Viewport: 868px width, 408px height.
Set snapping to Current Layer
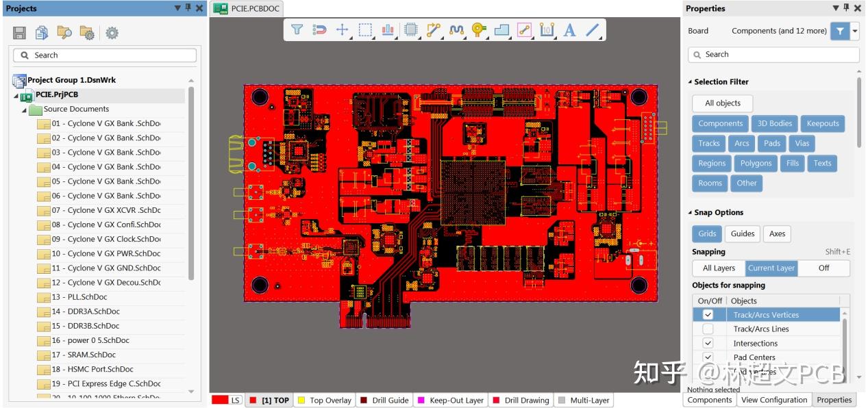tap(771, 268)
